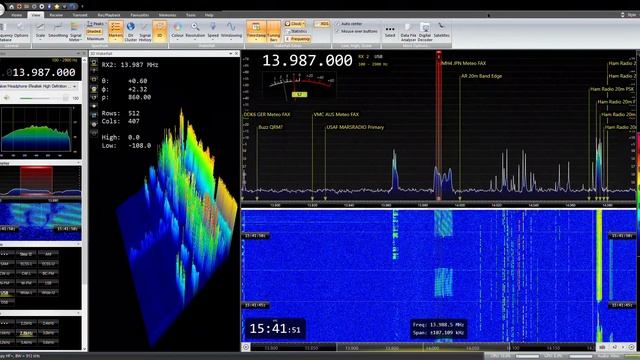Screen dimensions: 640x360
Task: Close the 3D Waterfall panel
Action: [236, 53]
